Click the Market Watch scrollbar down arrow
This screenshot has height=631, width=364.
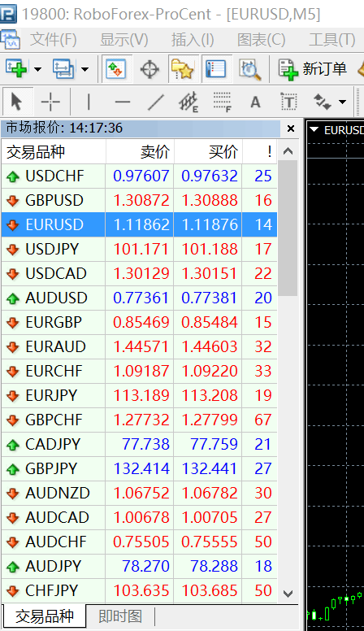pos(288,593)
